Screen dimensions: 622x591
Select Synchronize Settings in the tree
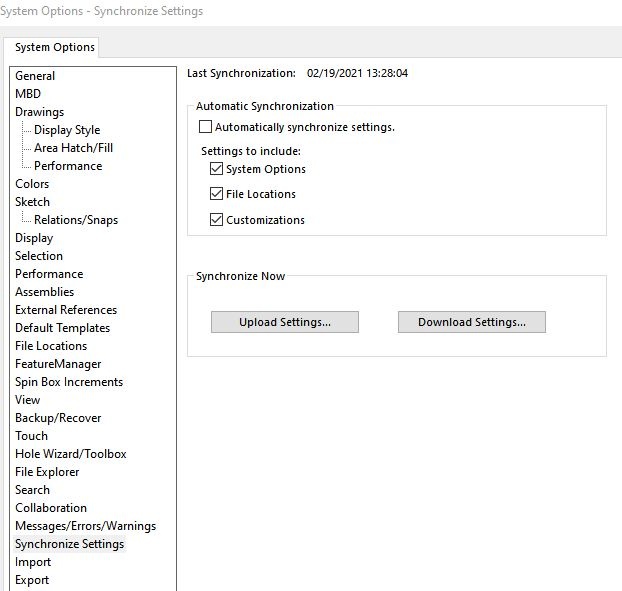[69, 544]
